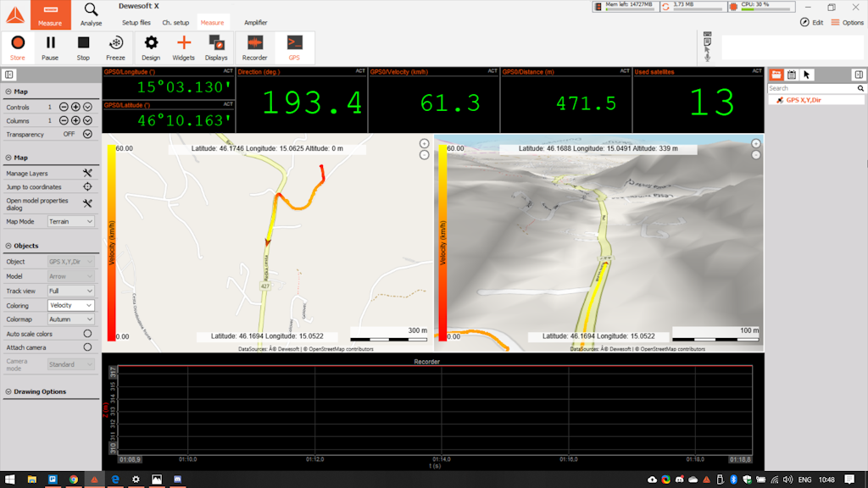Open the Measure mode button
The image size is (868, 488).
point(50,15)
